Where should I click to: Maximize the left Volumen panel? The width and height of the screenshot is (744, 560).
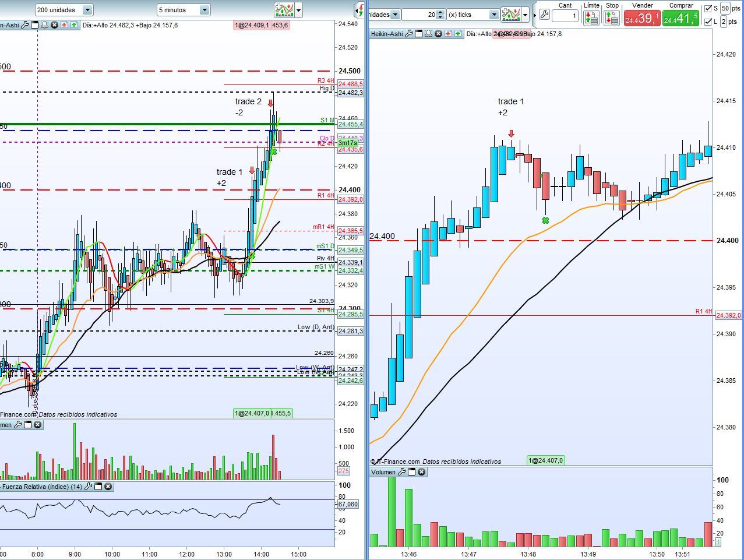click(x=27, y=425)
